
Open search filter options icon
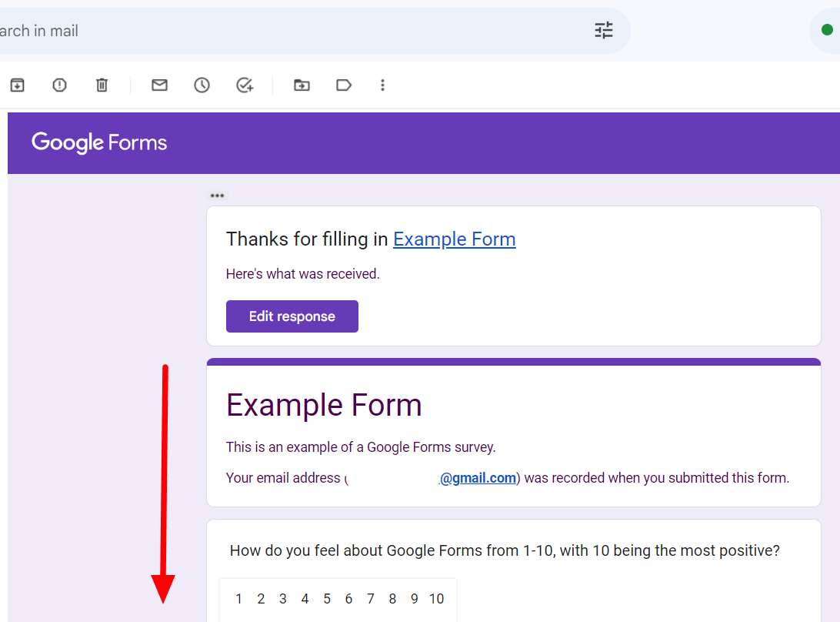(x=604, y=31)
